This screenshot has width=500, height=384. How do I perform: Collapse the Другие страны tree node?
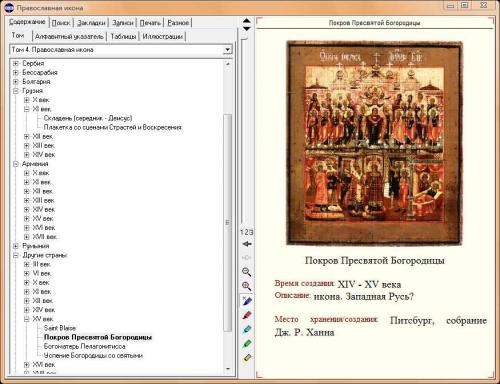tap(16, 255)
